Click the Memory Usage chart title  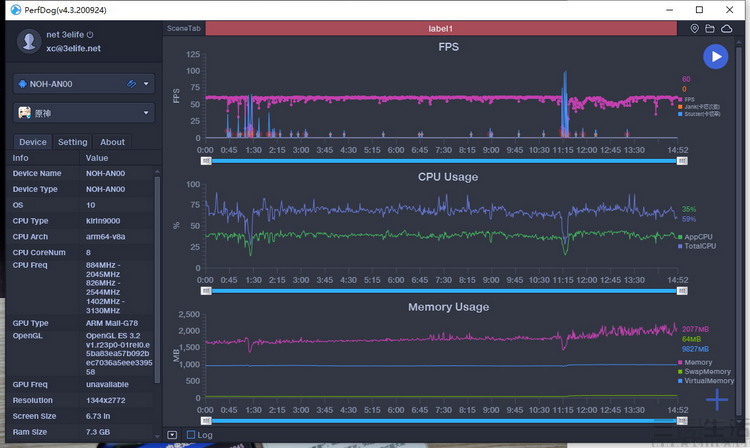tap(448, 307)
